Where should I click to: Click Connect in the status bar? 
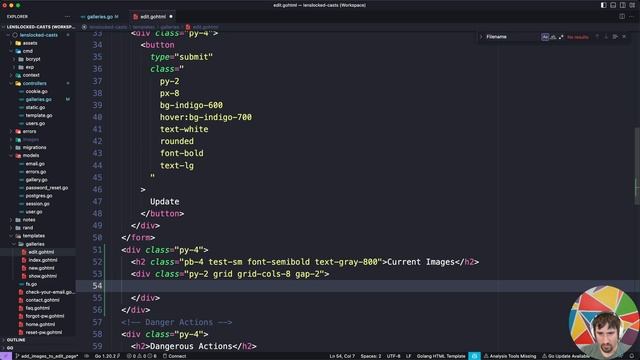tap(175, 356)
